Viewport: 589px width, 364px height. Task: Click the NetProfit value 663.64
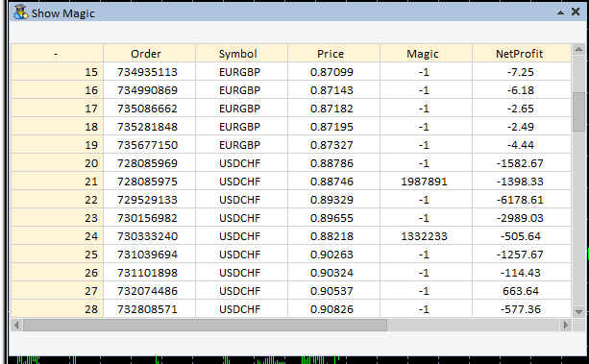click(x=522, y=291)
